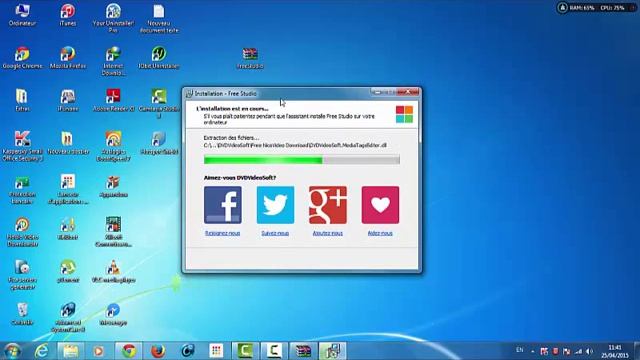The height and width of the screenshot is (360, 640).
Task: Click the RAM and CPU monitor widget
Action: [595, 7]
